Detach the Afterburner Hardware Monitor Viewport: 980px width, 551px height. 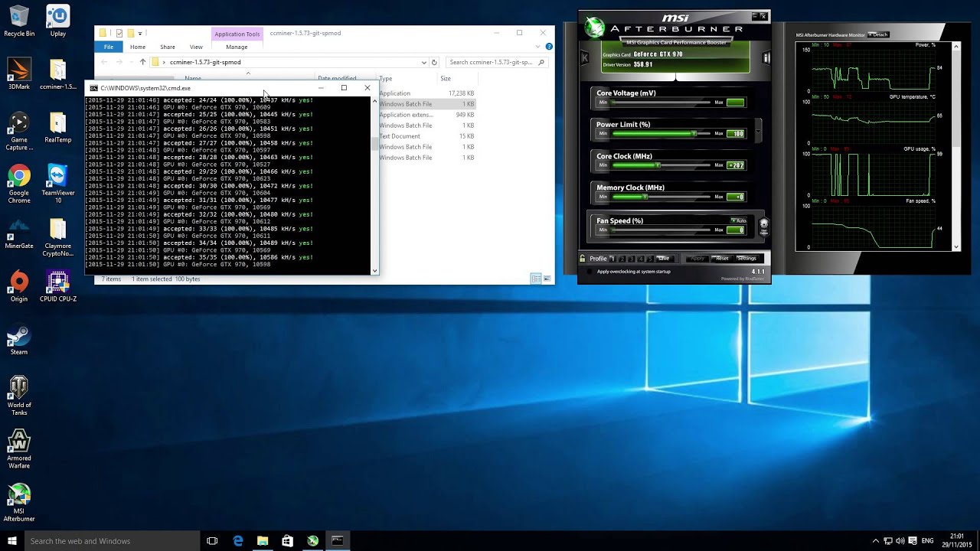pyautogui.click(x=879, y=34)
